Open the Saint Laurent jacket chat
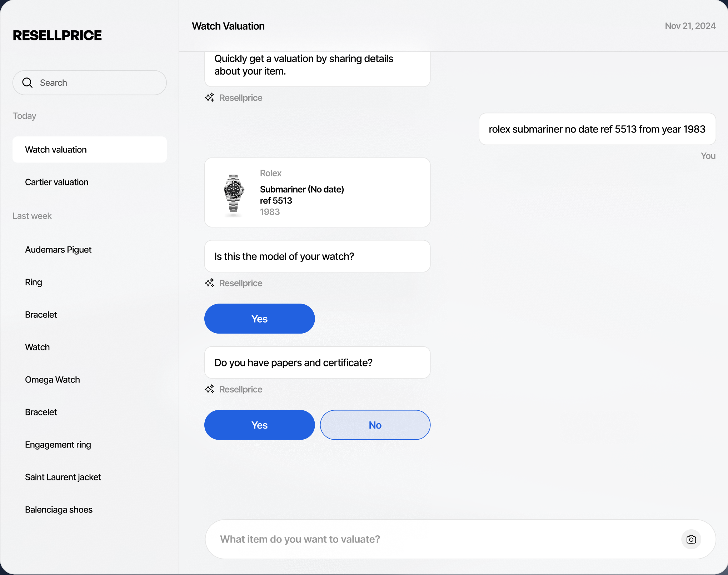This screenshot has width=728, height=575. (63, 477)
